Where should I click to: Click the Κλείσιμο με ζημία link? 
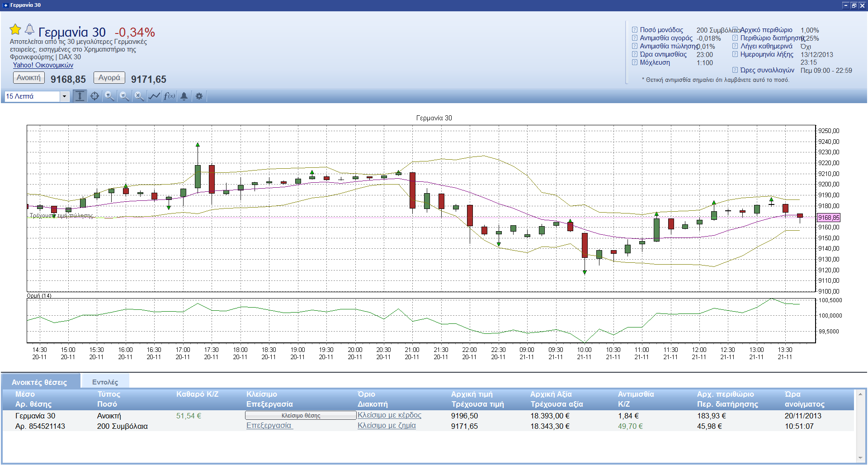click(387, 426)
